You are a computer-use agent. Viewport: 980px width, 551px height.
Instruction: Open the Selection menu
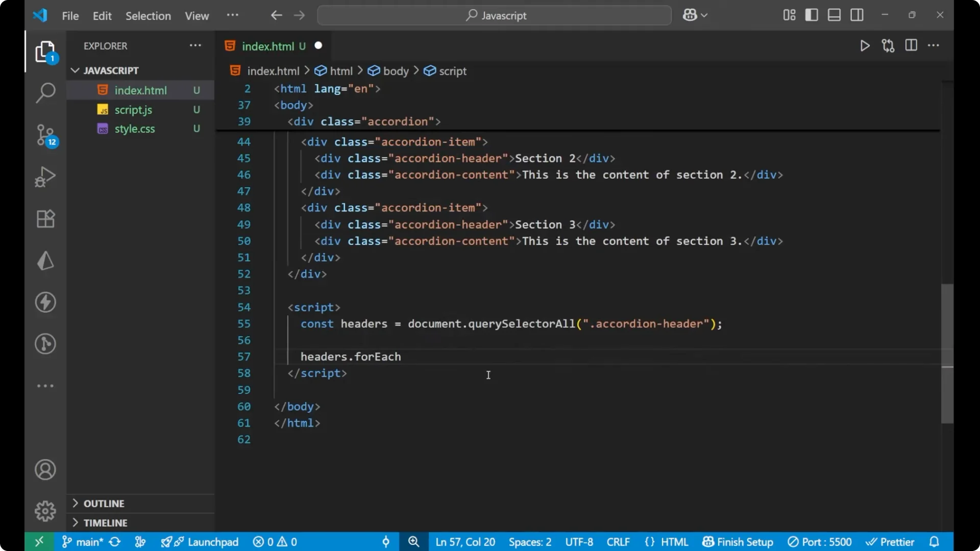pos(148,16)
